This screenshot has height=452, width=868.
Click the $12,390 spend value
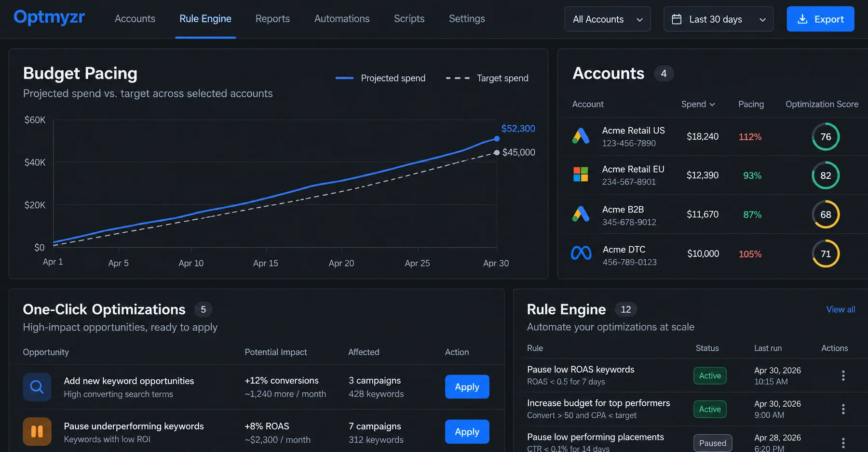(x=703, y=175)
